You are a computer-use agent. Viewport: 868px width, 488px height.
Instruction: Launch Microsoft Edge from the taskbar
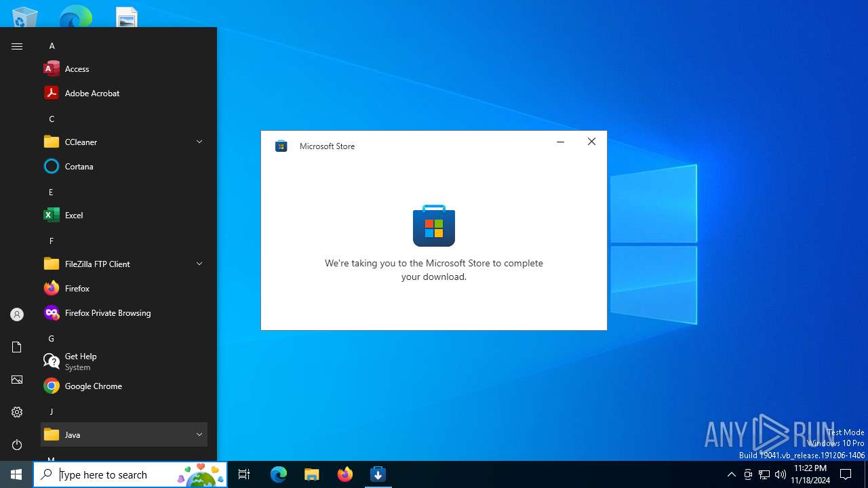pos(279,474)
